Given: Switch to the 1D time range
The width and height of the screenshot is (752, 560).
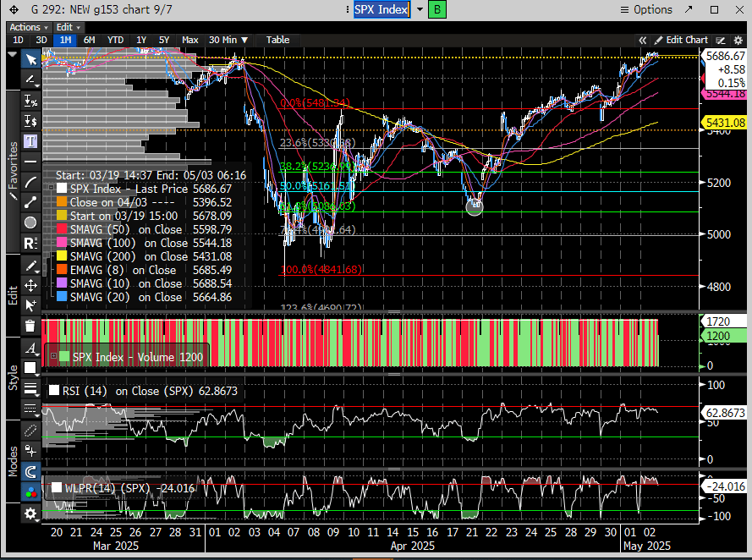Looking at the screenshot, I should [18, 40].
